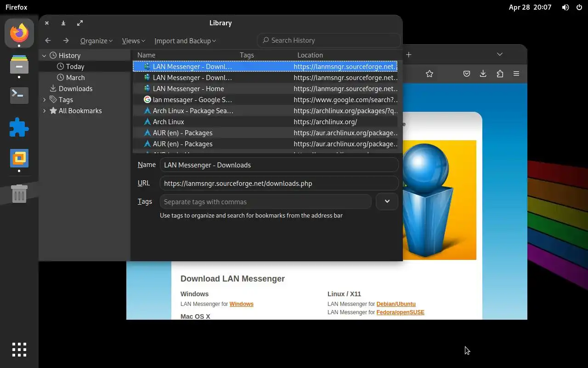The image size is (588, 368).
Task: Open list all tabs chevron in Firefox
Action: point(500,54)
